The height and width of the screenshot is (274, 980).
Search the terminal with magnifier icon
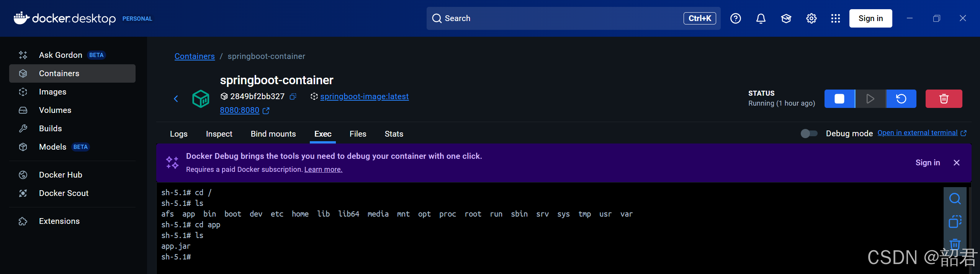[x=955, y=199]
